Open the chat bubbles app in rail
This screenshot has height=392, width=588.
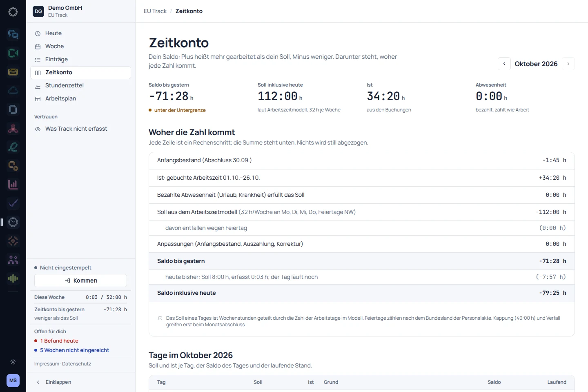pos(13,34)
